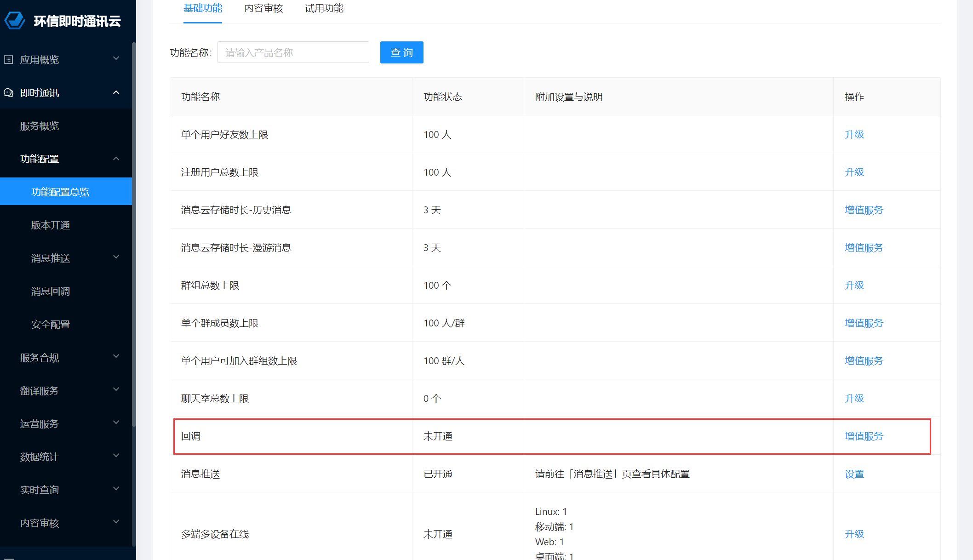Click the 100 人/群 status value
Image resolution: width=973 pixels, height=560 pixels.
tap(444, 323)
